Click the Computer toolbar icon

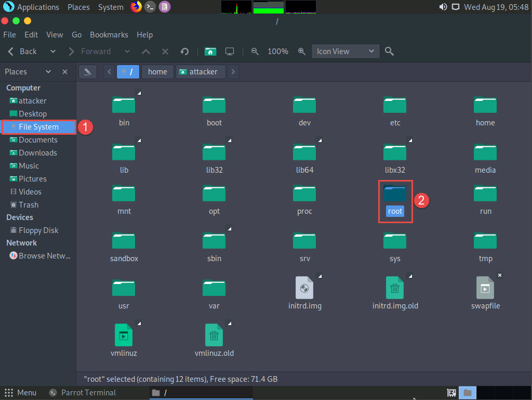tap(230, 51)
